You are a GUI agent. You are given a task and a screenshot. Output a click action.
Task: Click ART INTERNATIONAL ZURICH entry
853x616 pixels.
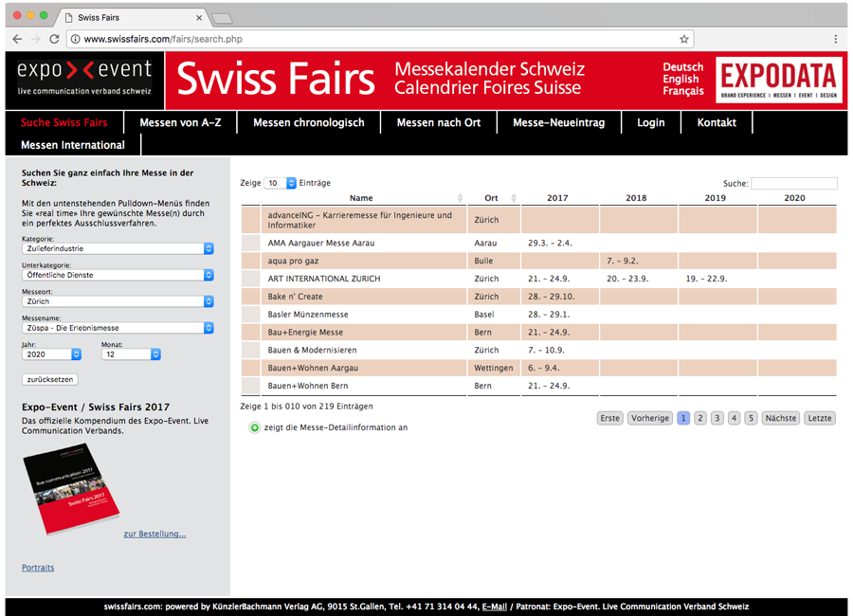(x=324, y=279)
